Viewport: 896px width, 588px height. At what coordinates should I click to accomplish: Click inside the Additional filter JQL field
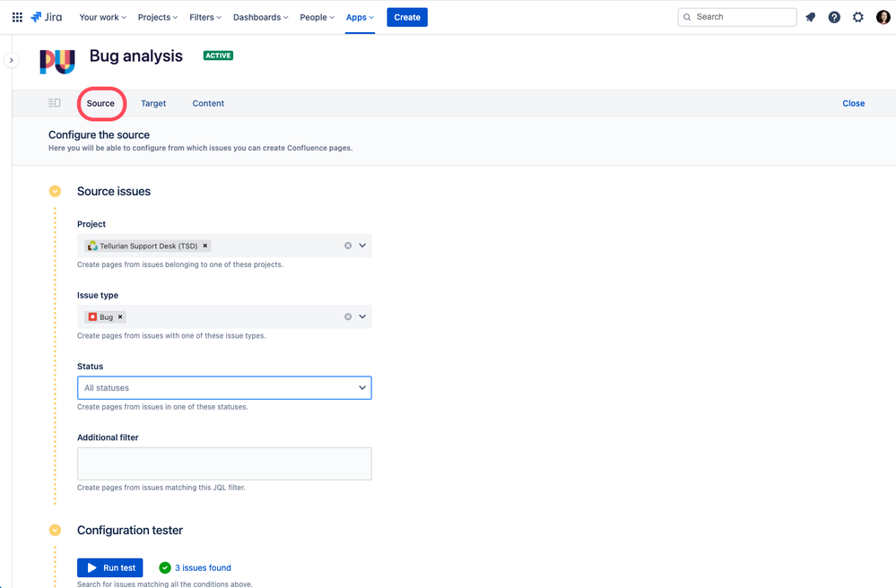click(x=223, y=463)
